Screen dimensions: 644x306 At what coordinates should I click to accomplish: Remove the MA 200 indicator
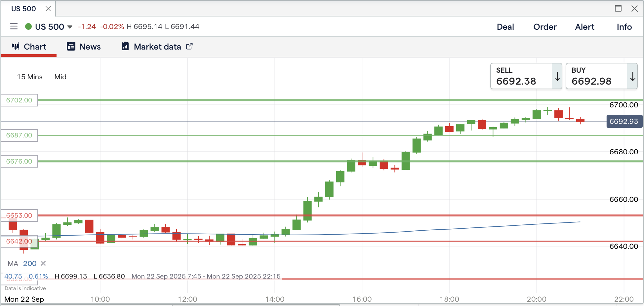(43, 263)
